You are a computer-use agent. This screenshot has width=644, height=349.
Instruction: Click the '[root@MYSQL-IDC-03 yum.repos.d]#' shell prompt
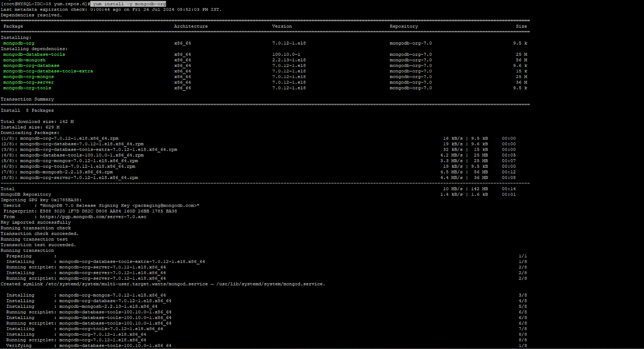[x=45, y=4]
